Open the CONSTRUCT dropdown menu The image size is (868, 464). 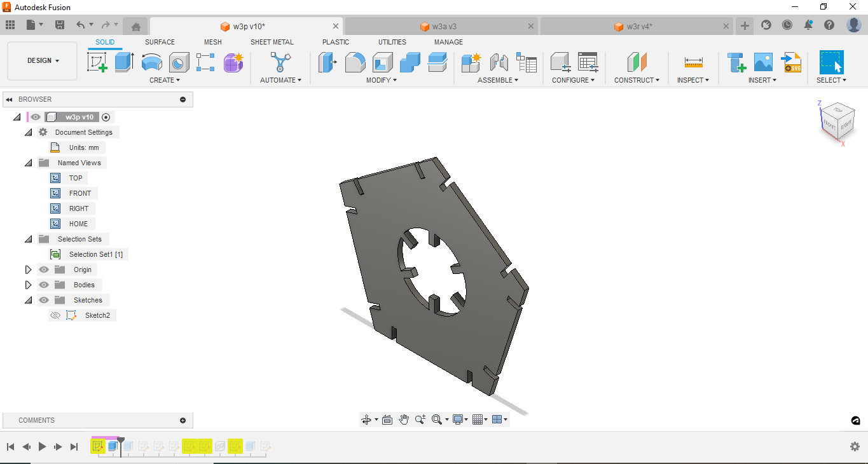tap(637, 80)
